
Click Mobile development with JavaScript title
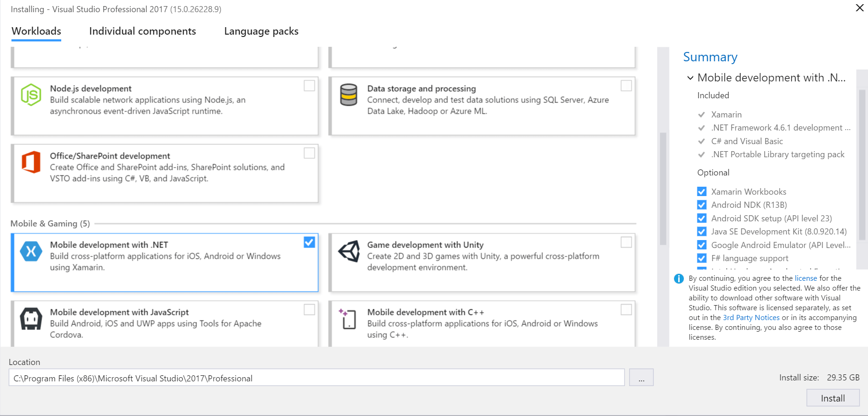pyautogui.click(x=119, y=312)
